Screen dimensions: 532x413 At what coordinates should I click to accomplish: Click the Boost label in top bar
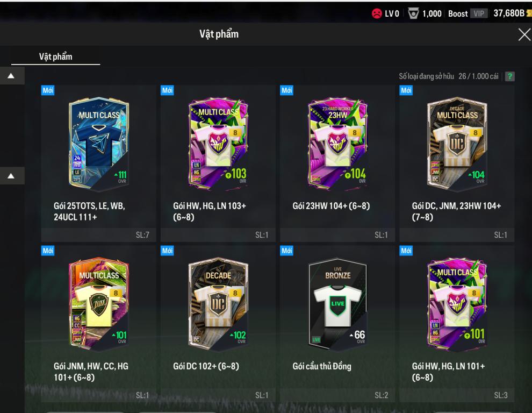458,13
